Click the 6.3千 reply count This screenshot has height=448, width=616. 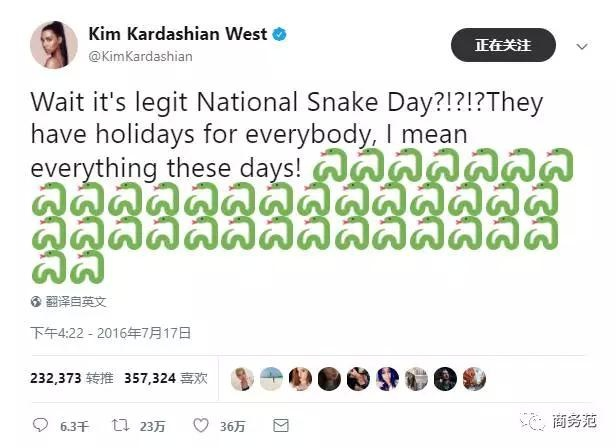pyautogui.click(x=75, y=426)
